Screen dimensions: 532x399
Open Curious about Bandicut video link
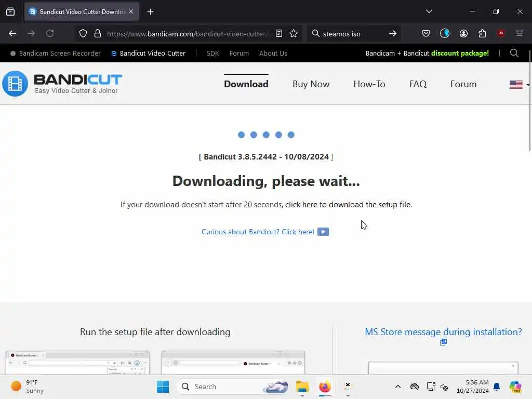click(258, 232)
